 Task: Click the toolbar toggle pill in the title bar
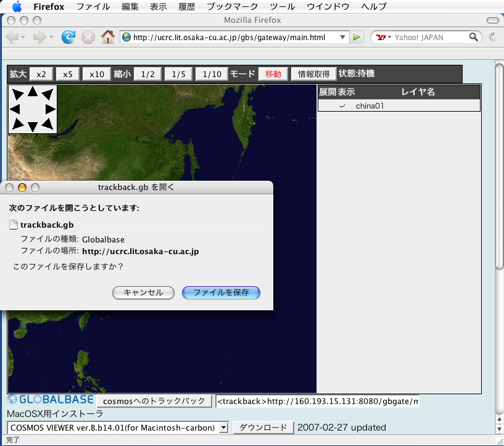493,20
